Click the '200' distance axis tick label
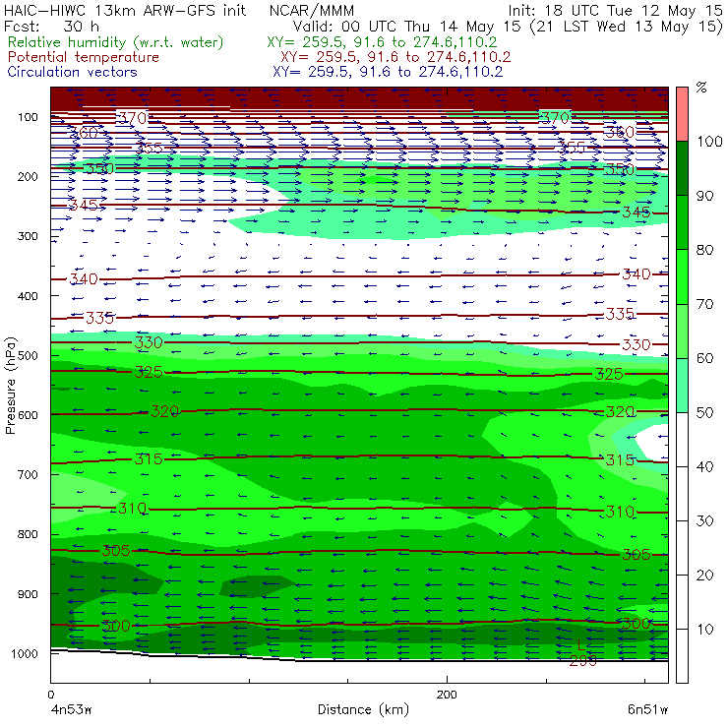Viewport: 728px width, 728px height. click(447, 695)
